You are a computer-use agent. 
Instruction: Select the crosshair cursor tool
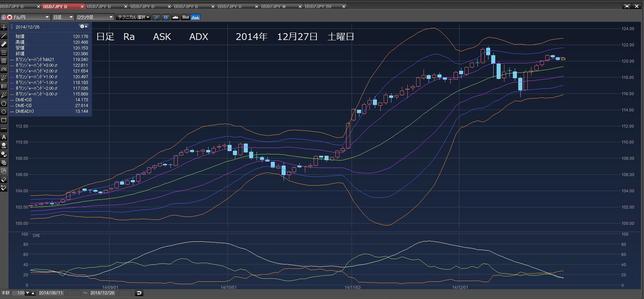(x=4, y=27)
